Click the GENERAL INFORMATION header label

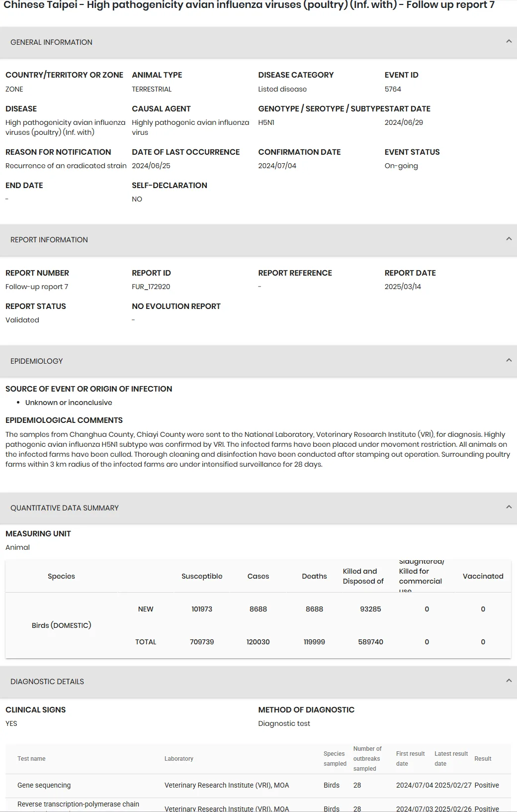(x=51, y=42)
